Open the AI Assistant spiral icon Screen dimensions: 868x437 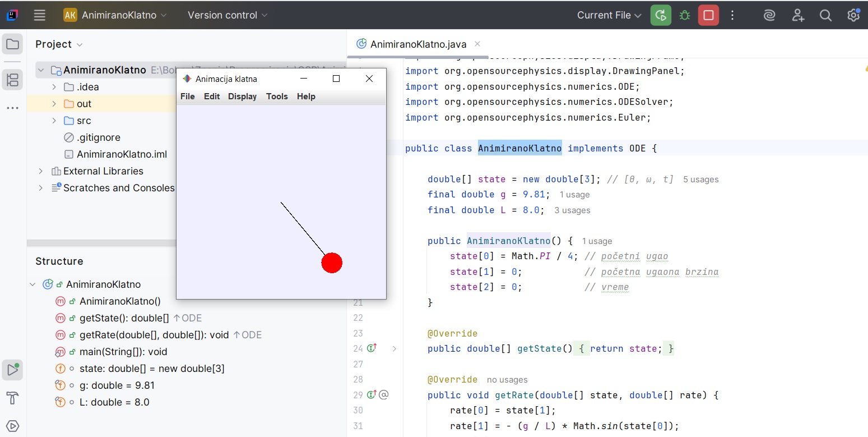point(769,15)
